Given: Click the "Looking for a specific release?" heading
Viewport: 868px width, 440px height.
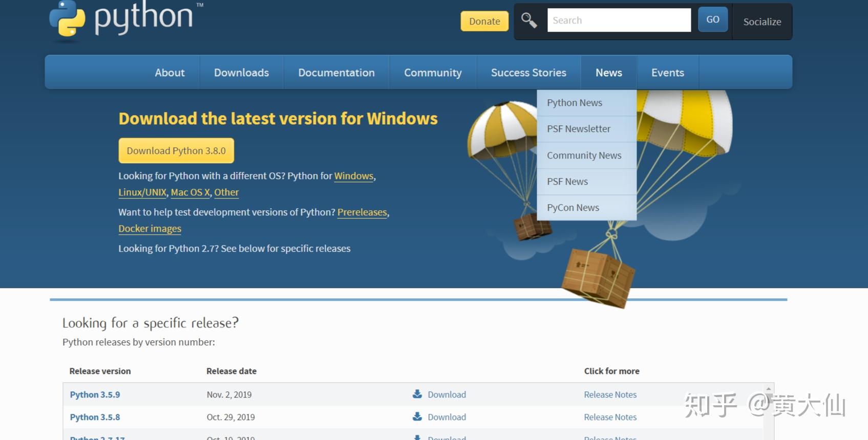Looking at the screenshot, I should [151, 323].
